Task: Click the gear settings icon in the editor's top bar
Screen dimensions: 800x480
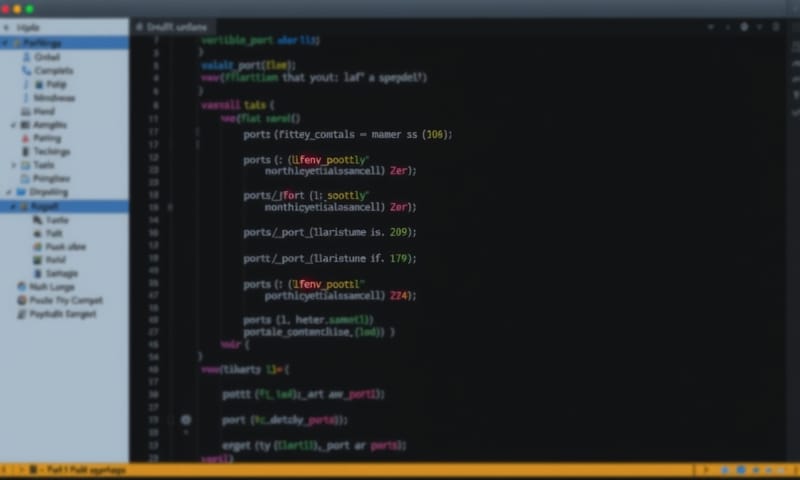Action: (744, 27)
